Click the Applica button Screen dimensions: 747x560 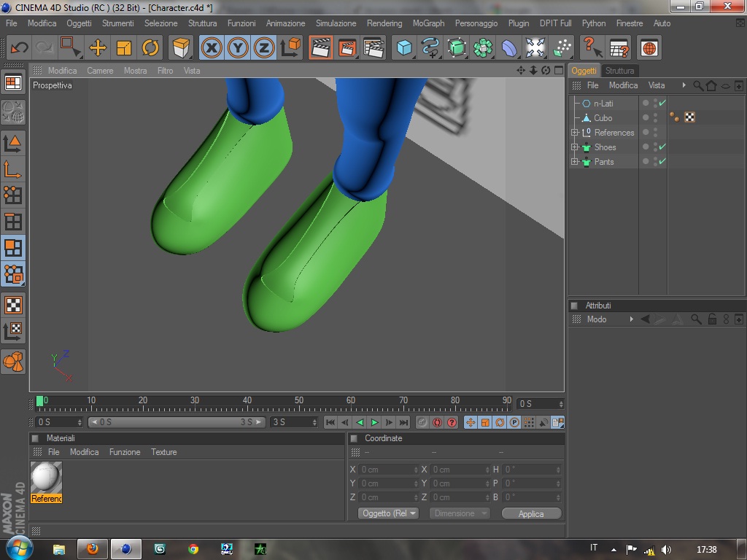pos(531,513)
